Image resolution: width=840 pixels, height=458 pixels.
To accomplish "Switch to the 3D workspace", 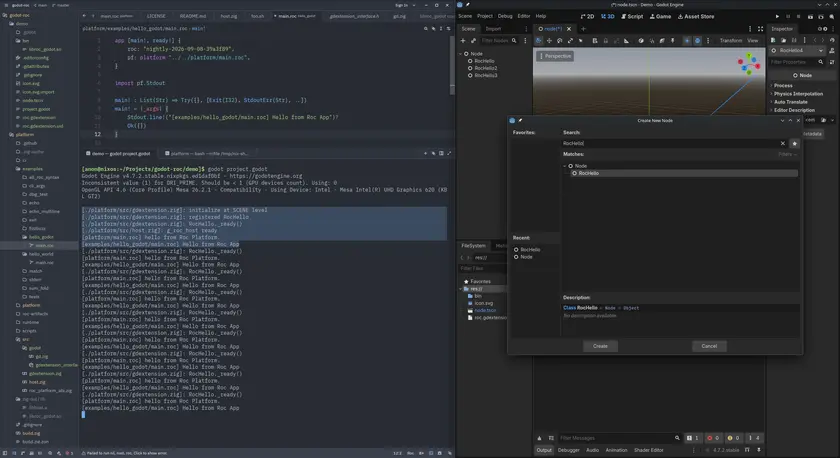I will tap(608, 17).
